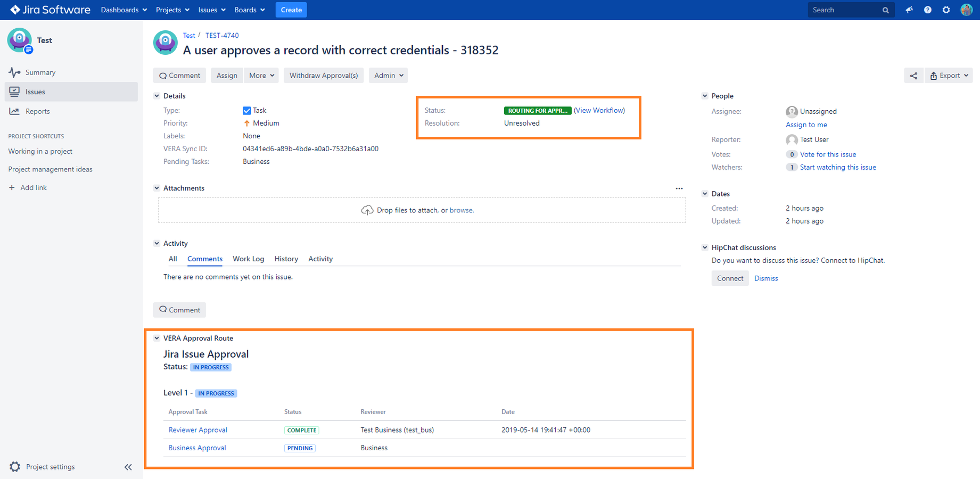Click the issue project avatar beside title
The image size is (980, 479).
pyautogui.click(x=165, y=43)
